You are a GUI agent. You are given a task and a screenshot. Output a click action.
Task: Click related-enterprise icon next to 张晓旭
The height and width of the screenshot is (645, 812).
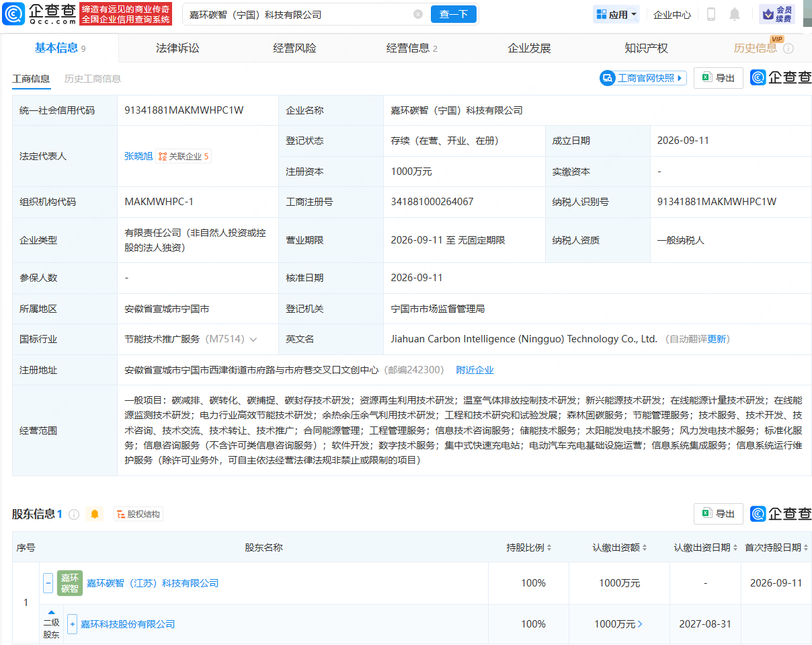click(162, 157)
